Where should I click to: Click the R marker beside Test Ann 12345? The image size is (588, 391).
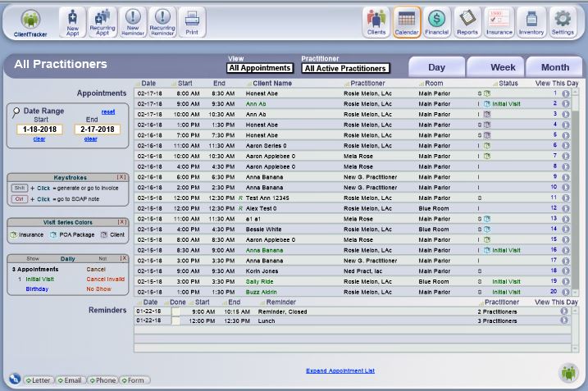click(240, 198)
